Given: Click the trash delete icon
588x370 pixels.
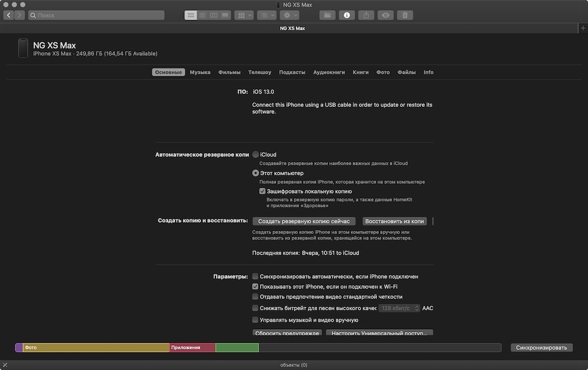Looking at the screenshot, I should 405,15.
